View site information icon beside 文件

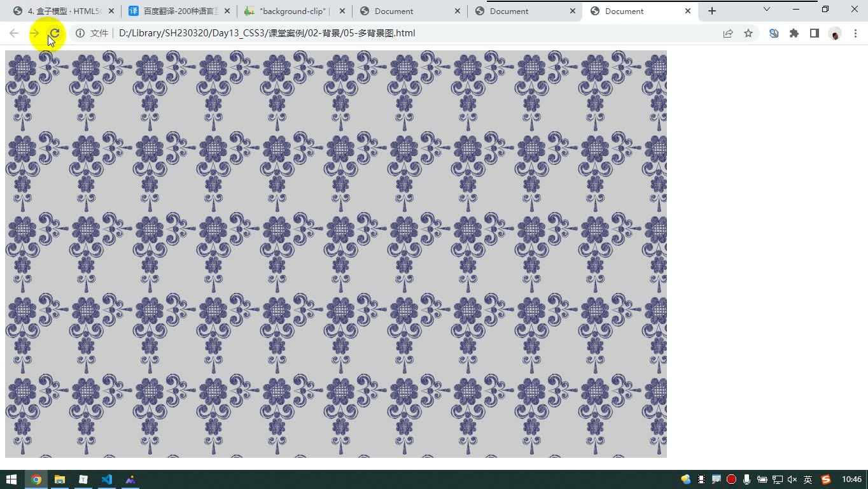80,33
